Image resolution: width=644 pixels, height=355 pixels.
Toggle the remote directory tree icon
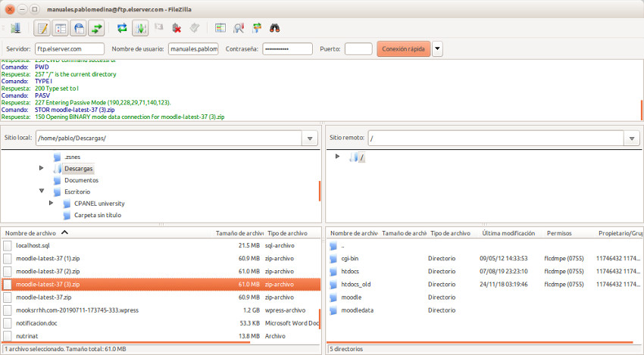coord(79,28)
